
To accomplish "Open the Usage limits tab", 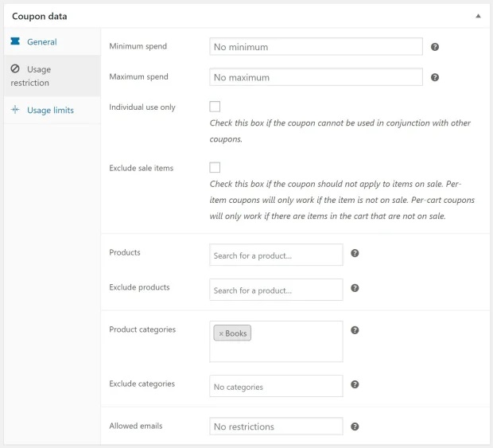I will 50,110.
